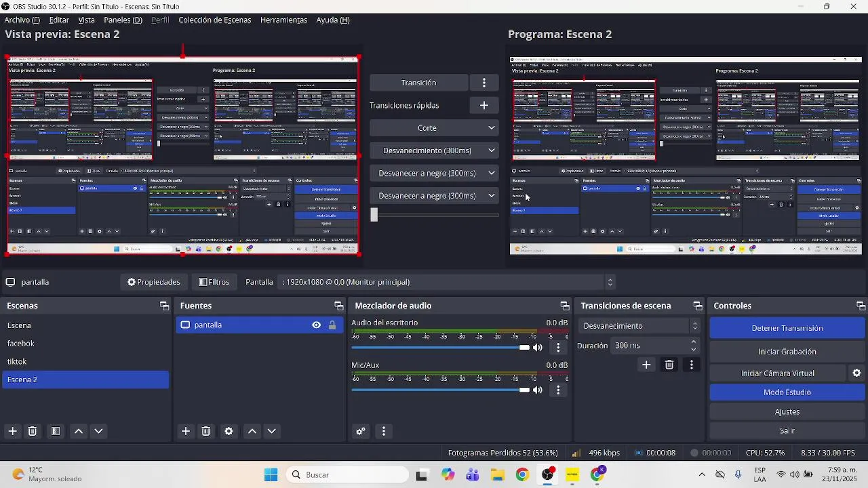The height and width of the screenshot is (488, 868).
Task: Click the Transición button
Action: coord(418,83)
